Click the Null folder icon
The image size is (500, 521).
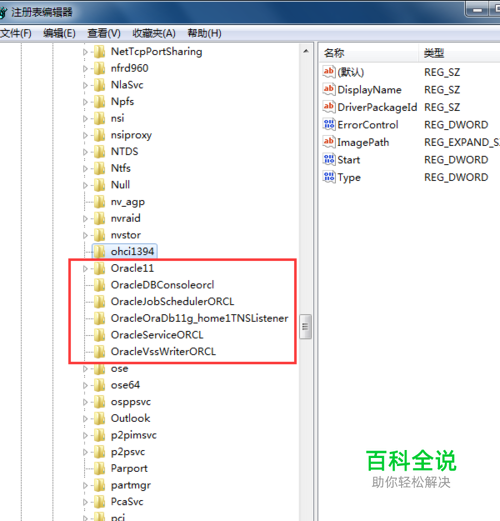tap(99, 185)
